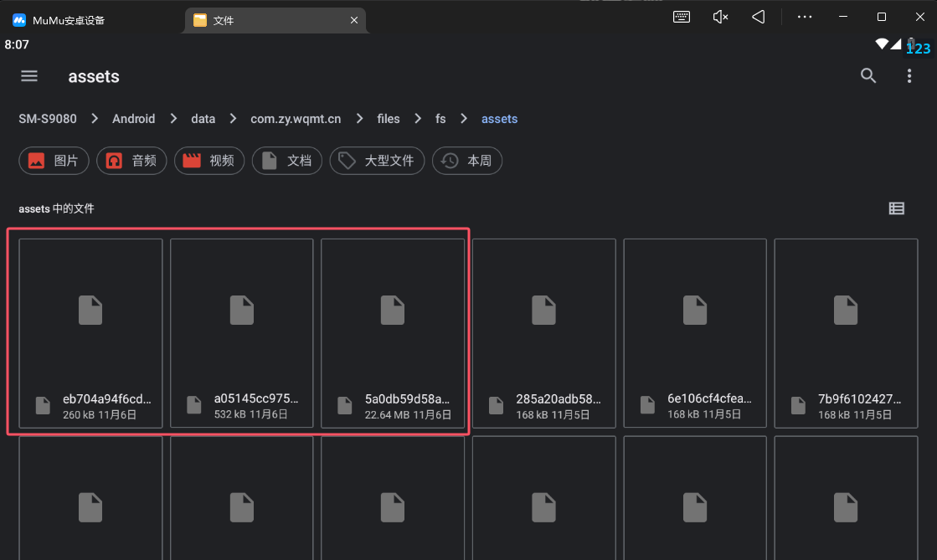This screenshot has height=560, width=937.
Task: Click small file icon beside 285a20adb58...
Action: 496,405
